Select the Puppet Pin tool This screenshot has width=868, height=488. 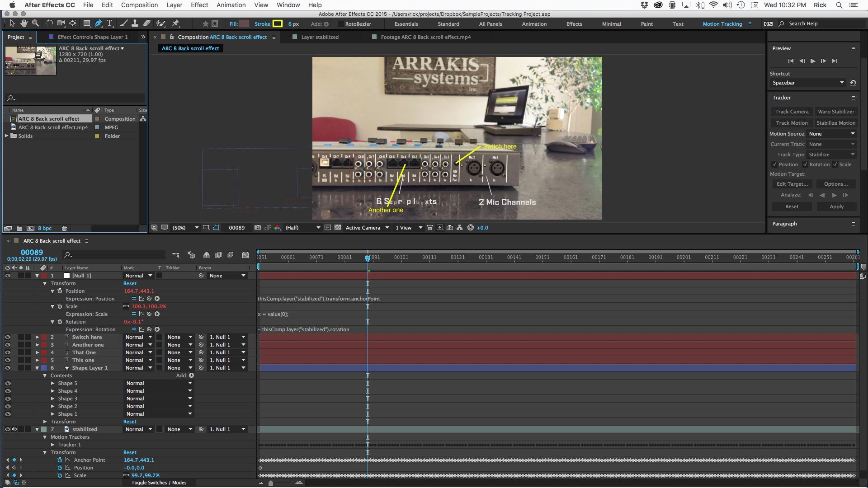(x=176, y=23)
